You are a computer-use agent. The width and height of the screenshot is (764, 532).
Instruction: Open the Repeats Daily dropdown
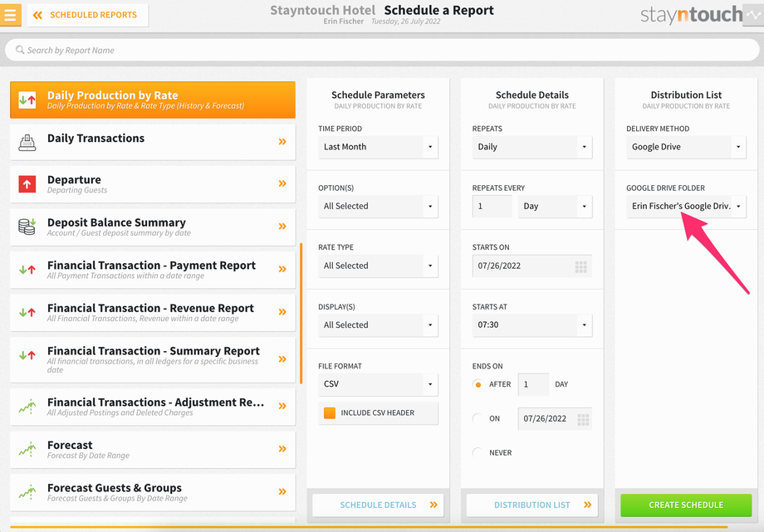click(x=532, y=147)
